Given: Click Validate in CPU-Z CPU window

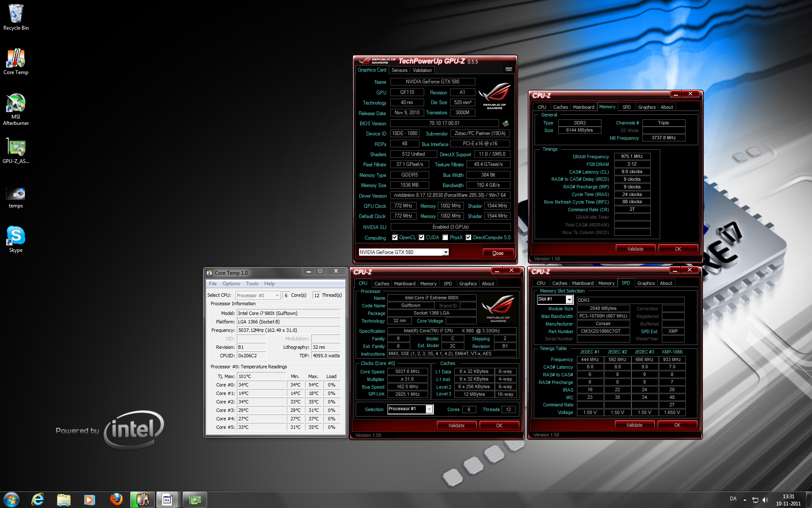Looking at the screenshot, I should click(456, 425).
